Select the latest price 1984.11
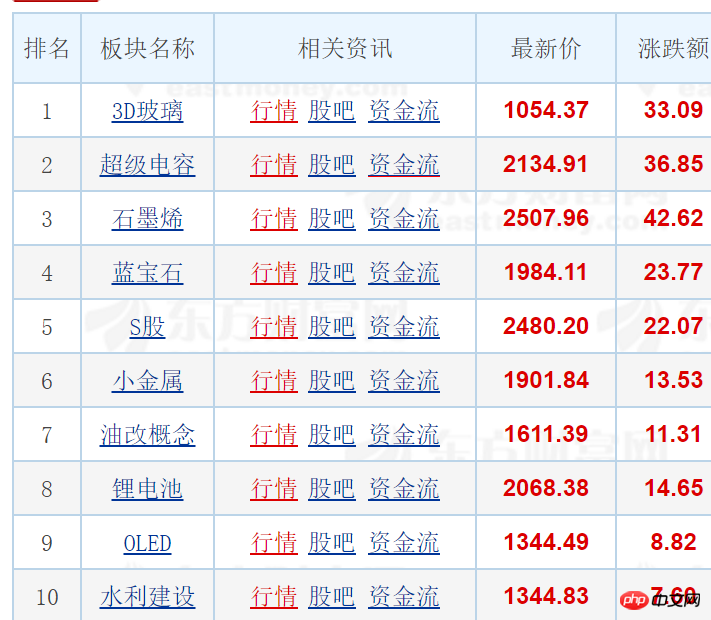This screenshot has width=711, height=620. pyautogui.click(x=545, y=272)
